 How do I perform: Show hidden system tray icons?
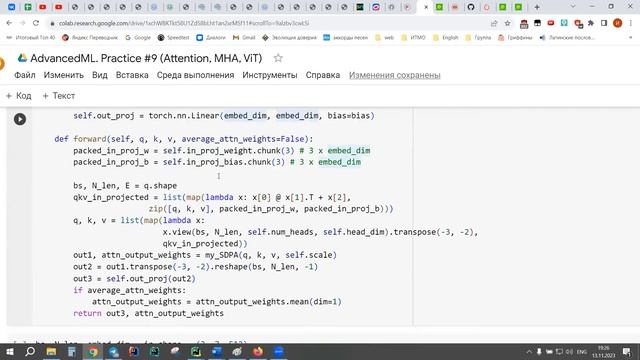point(529,351)
